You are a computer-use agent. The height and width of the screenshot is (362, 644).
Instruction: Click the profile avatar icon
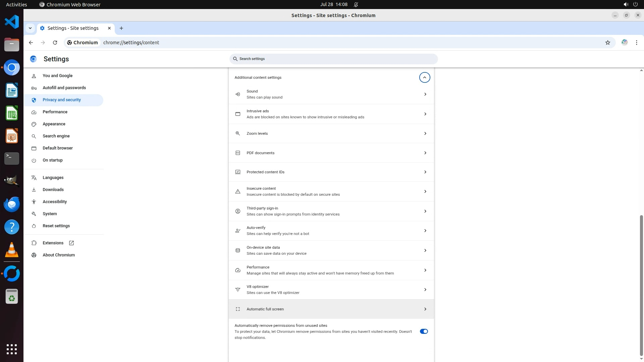(x=624, y=43)
